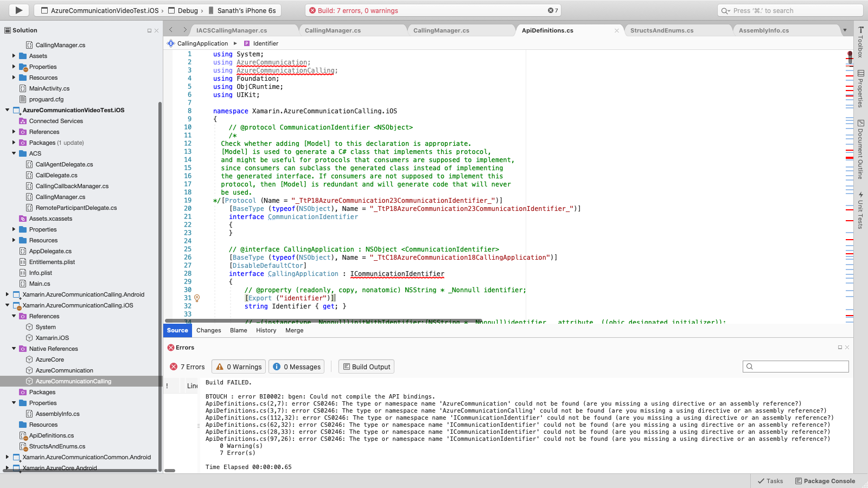Click the editor horizontal scrollbar
The image size is (868, 488).
pos(324,321)
